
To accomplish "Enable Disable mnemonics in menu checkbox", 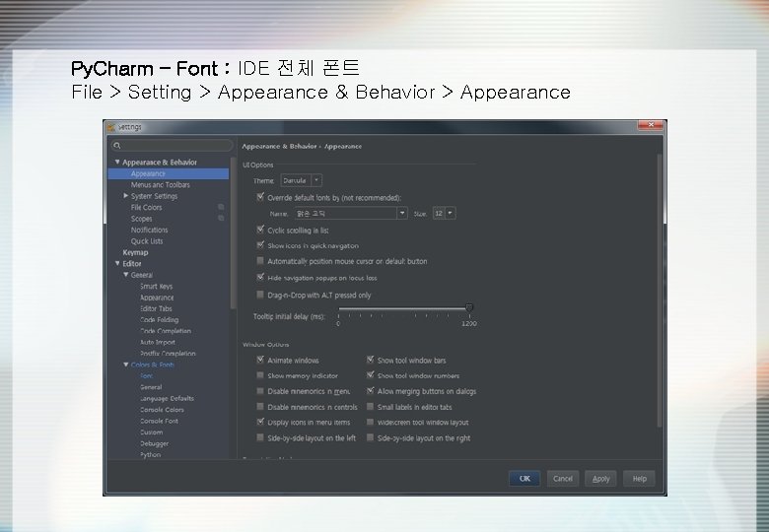I will pos(260,391).
